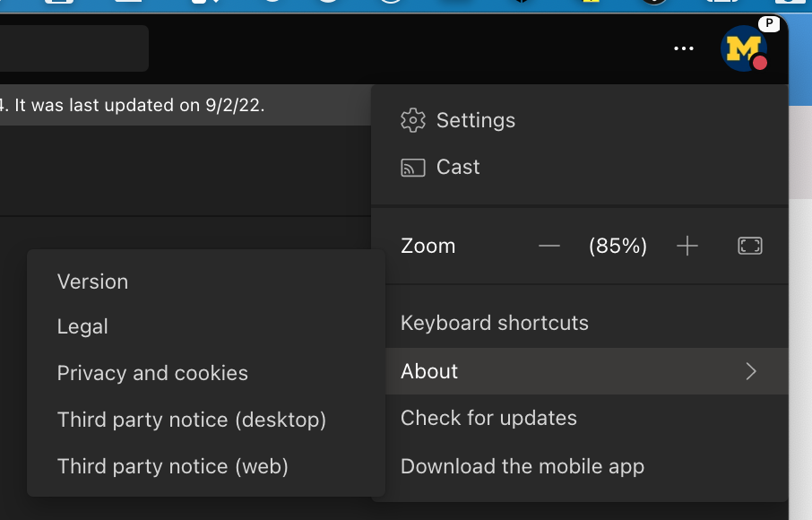Open the Settings gear icon
Image resolution: width=812 pixels, height=520 pixels.
(x=412, y=120)
